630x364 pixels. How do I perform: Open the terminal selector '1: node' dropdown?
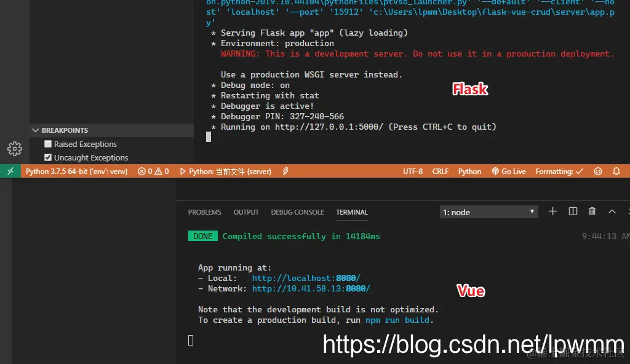488,212
